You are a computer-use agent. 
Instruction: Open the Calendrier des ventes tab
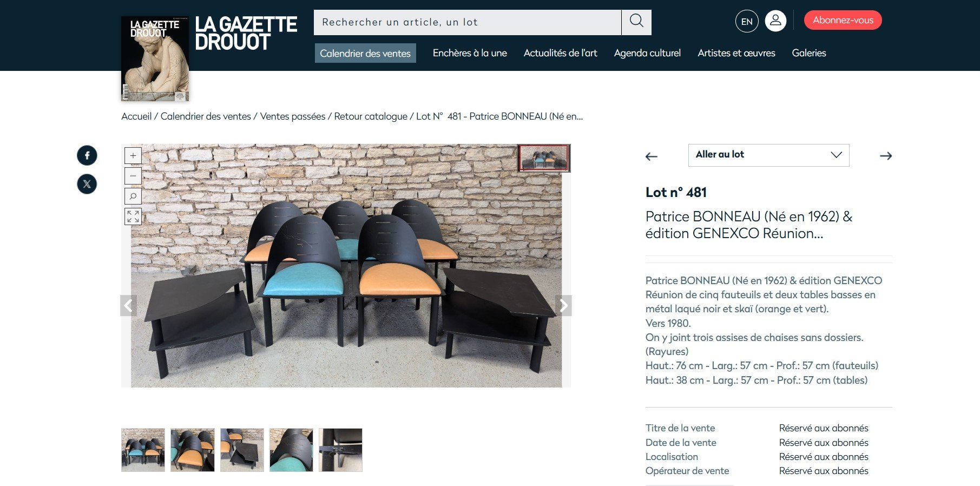[x=365, y=53]
